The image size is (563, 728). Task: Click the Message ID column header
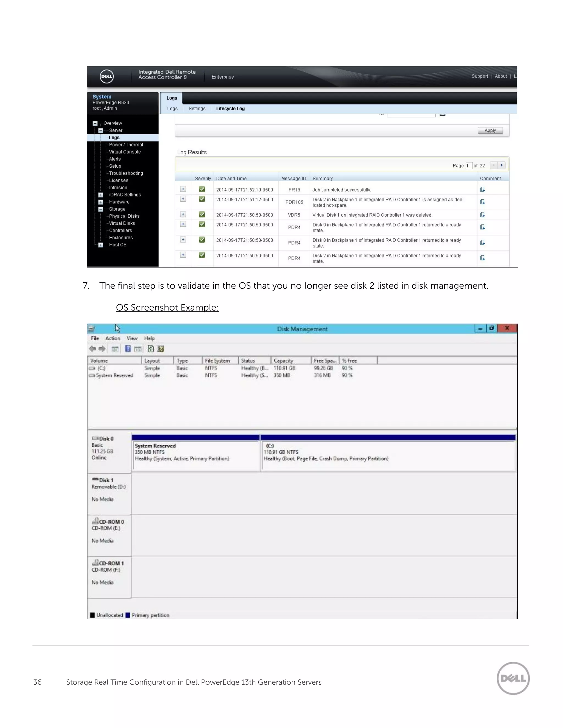(x=294, y=179)
